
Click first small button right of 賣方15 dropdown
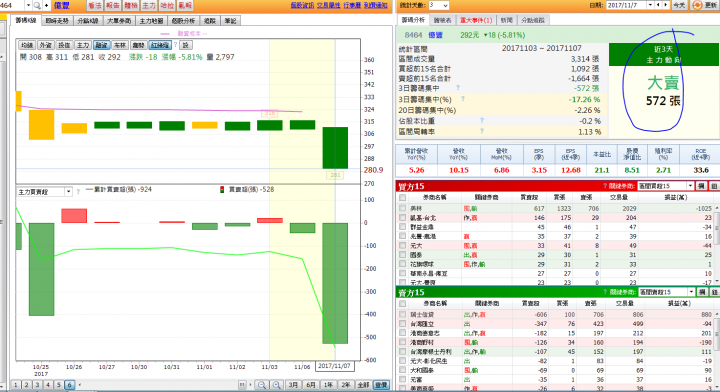(x=702, y=292)
